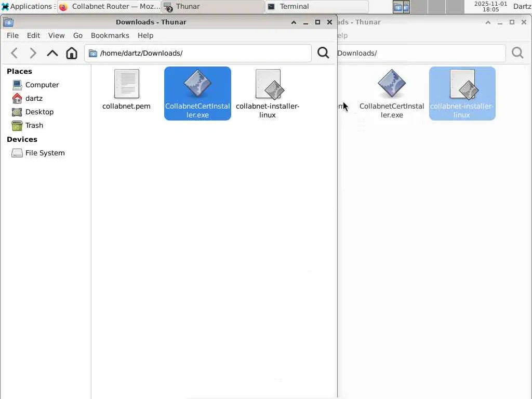Click the location field in background Thunar window
532x399 pixels.
pos(421,54)
